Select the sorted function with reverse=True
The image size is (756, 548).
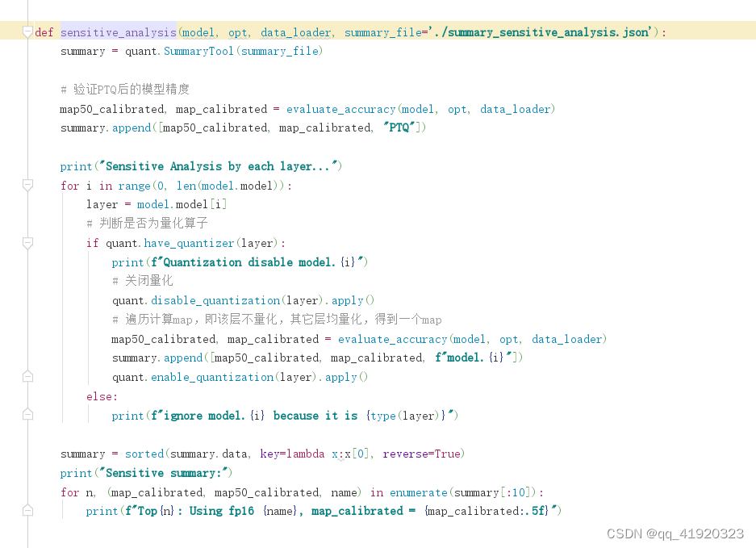point(144,454)
